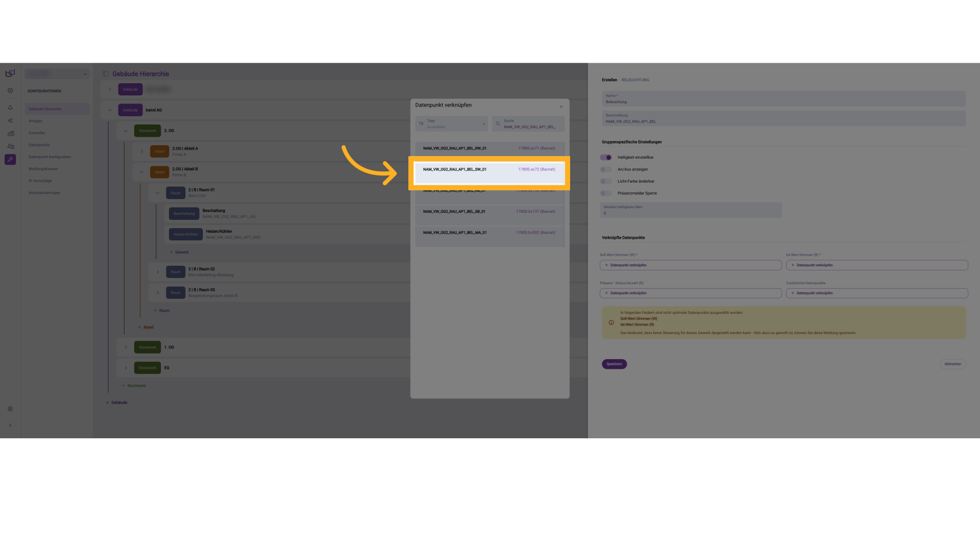The height and width of the screenshot is (551, 980).
Task: Toggle sidebar panel icon beside Gebäude Hierarchie
Action: 106,74
